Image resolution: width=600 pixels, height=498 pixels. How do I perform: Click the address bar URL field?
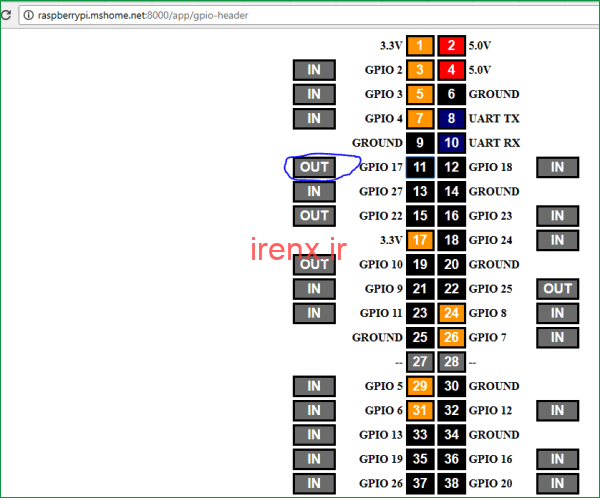309,16
